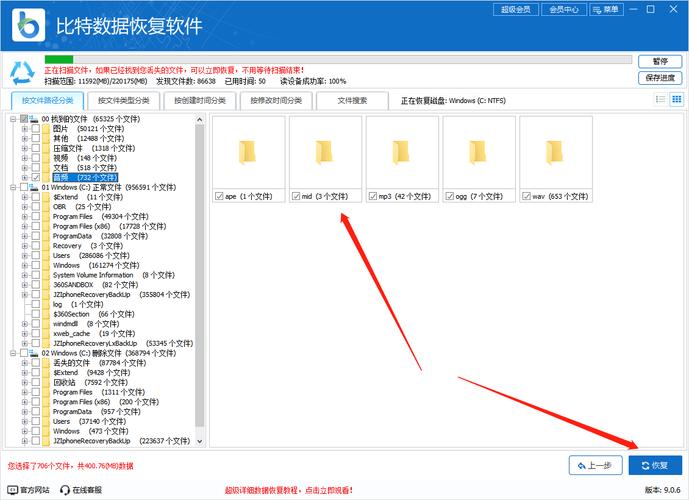Select the OBR (25 个文件) row
Viewport: 689px width, 500px height.
click(x=82, y=207)
